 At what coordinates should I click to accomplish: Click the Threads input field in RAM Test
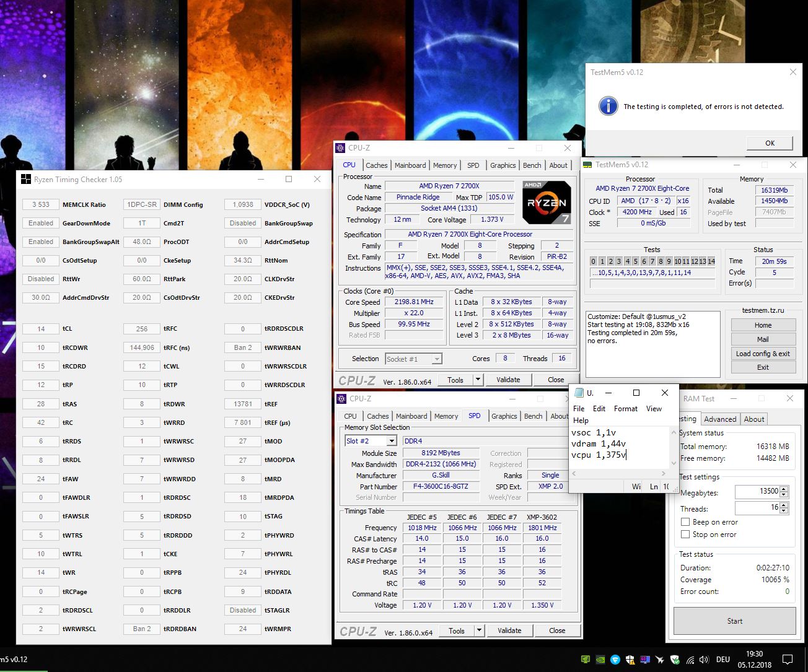757,508
